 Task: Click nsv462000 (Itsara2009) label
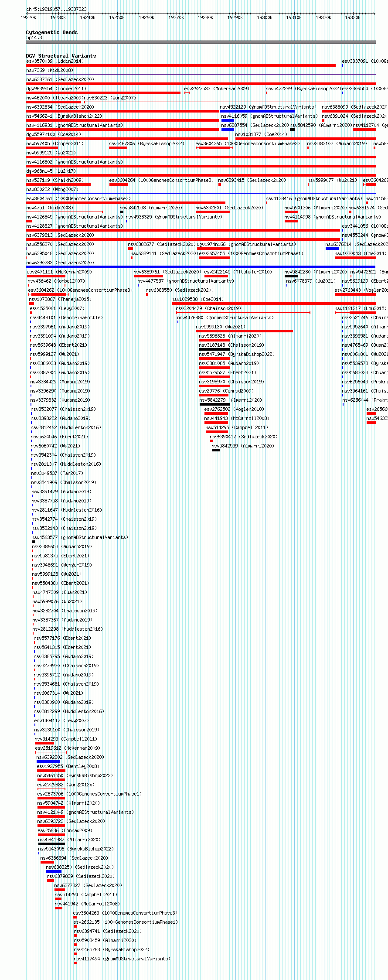(x=54, y=98)
